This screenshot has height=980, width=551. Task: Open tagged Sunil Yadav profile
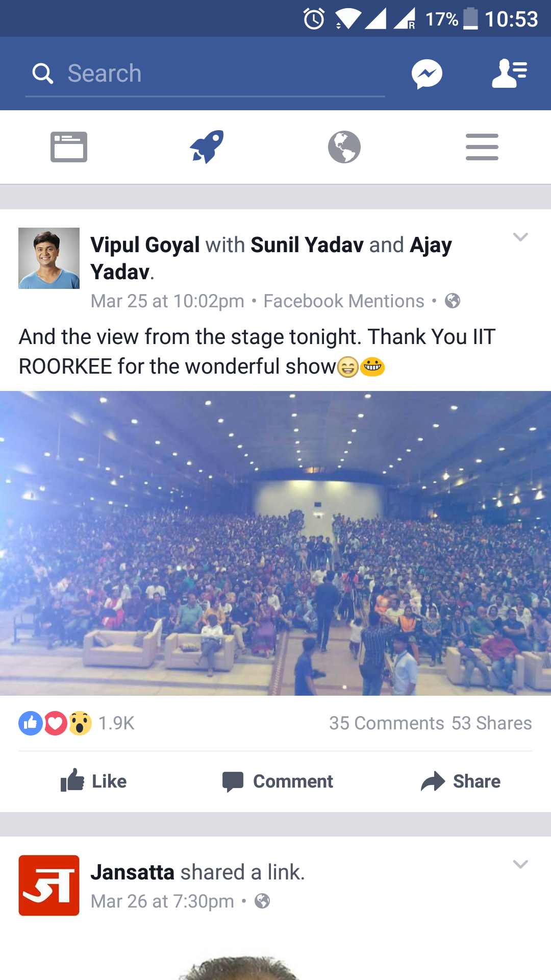point(307,245)
